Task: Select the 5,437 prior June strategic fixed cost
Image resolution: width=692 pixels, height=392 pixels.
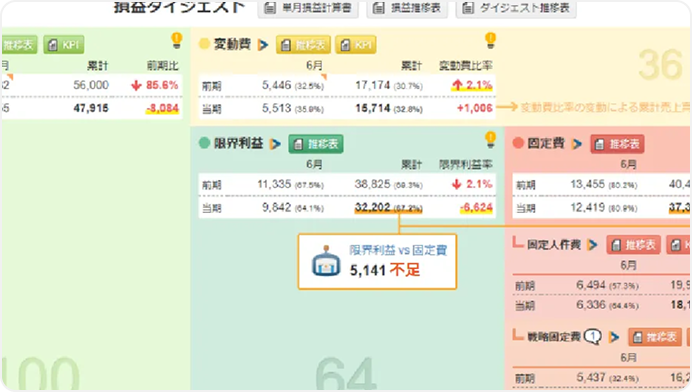Action: (591, 377)
